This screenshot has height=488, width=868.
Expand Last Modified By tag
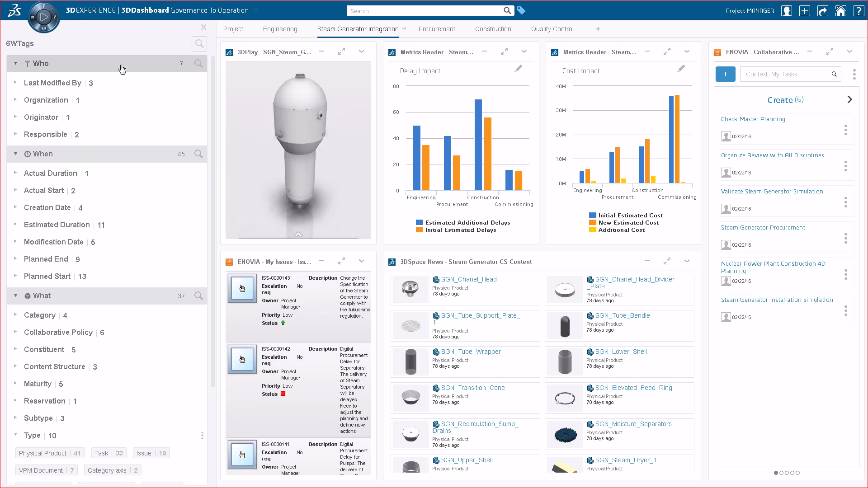(x=15, y=83)
